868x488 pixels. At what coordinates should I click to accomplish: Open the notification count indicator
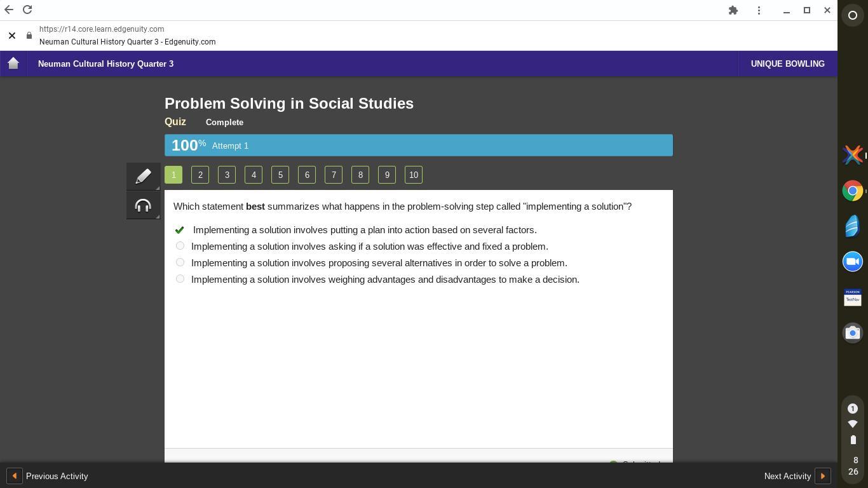coord(853,409)
